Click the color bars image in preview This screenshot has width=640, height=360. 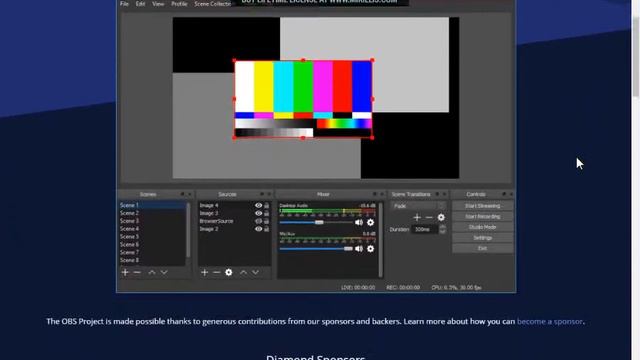pos(303,99)
